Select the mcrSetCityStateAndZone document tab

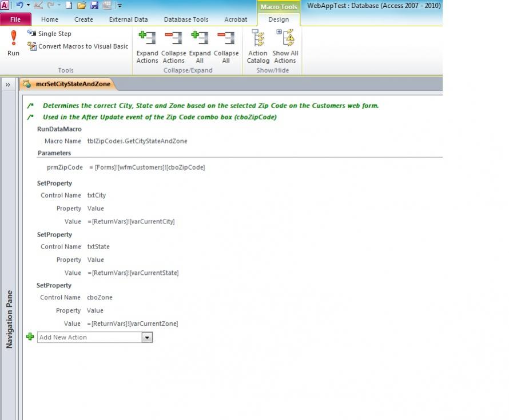point(67,84)
